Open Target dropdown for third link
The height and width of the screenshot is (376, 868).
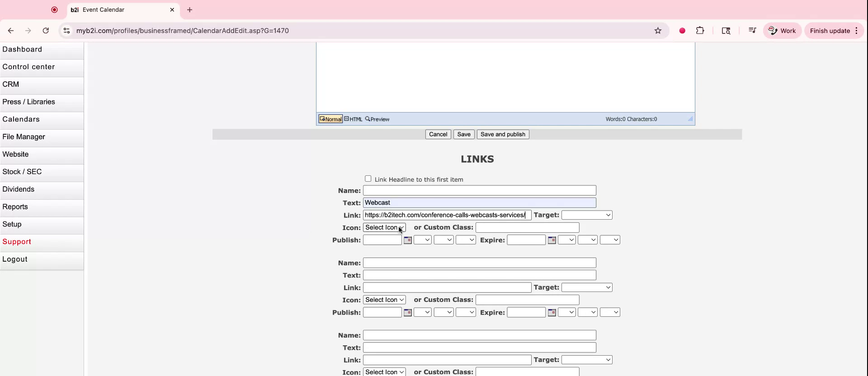587,360
